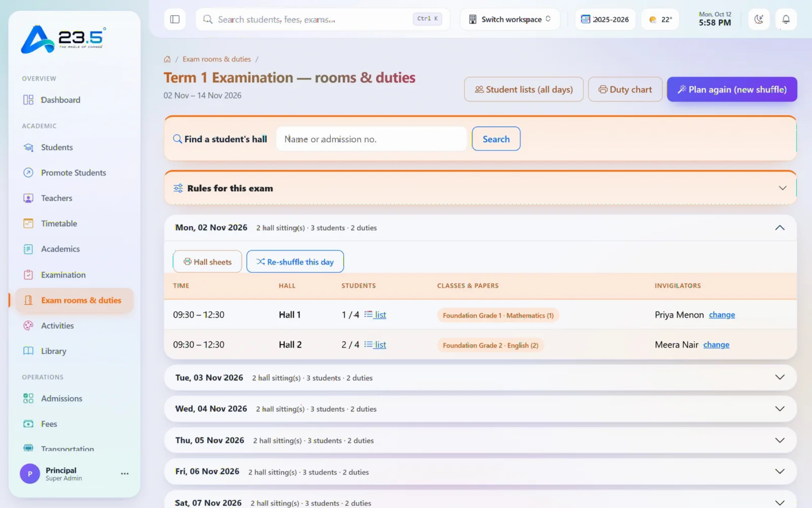The height and width of the screenshot is (508, 812).
Task: Focus the Name or admission no. field
Action: point(371,139)
